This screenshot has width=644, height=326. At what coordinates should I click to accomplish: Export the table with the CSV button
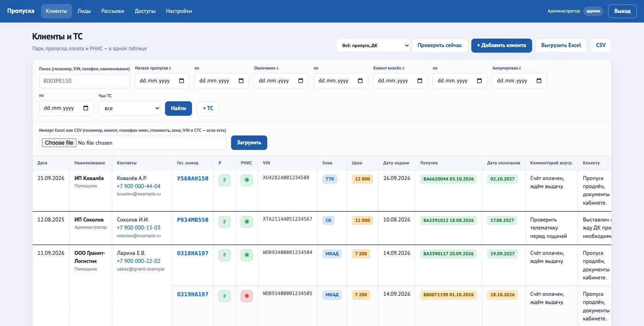[x=601, y=45]
